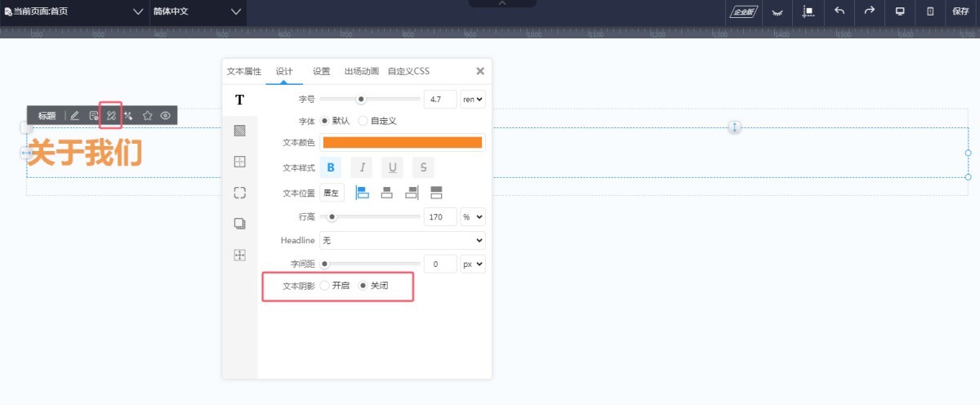This screenshot has width=980, height=405.
Task: Click the 保存 save button
Action: click(x=960, y=11)
